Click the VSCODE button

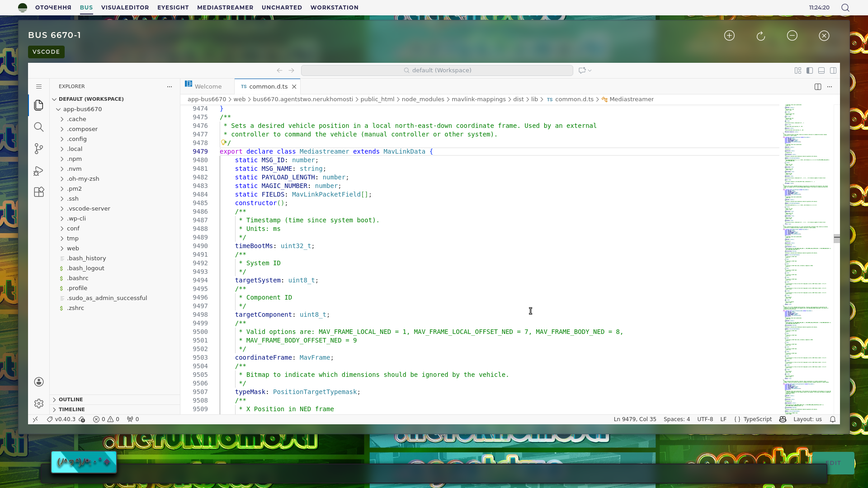(x=46, y=52)
